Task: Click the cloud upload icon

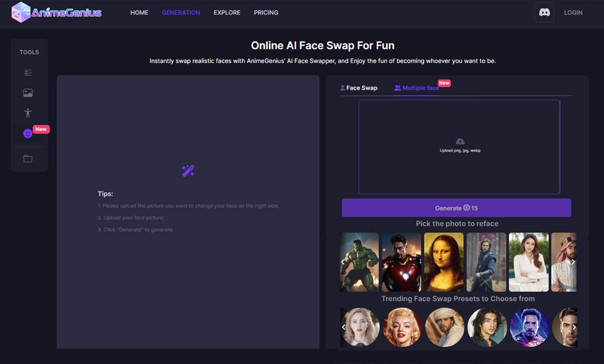Action: (x=460, y=141)
